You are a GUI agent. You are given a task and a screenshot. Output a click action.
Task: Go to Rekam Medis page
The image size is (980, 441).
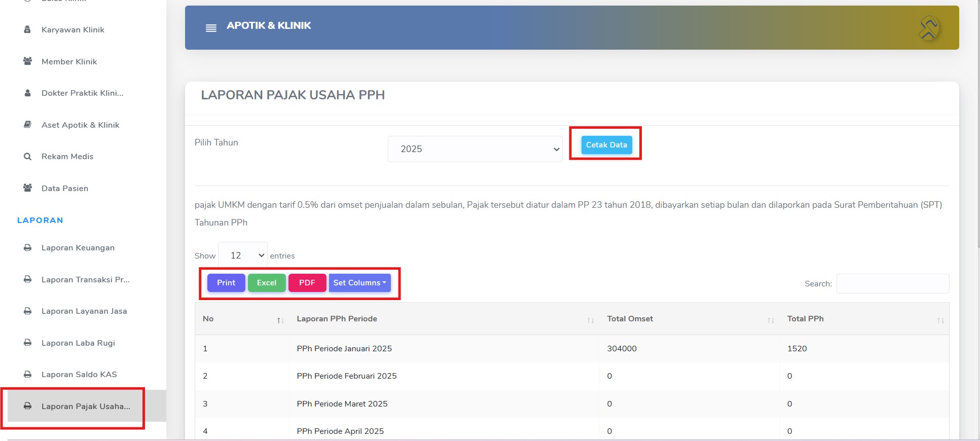pos(67,157)
